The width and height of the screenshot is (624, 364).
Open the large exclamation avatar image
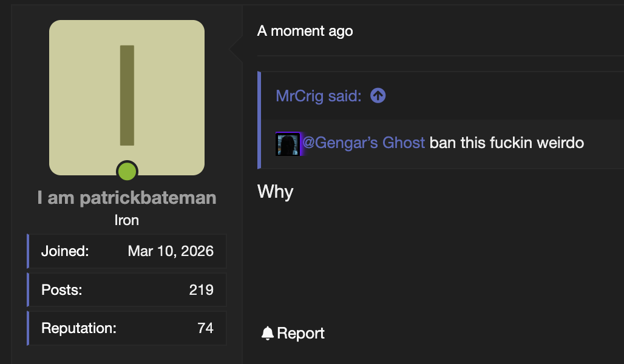127,98
